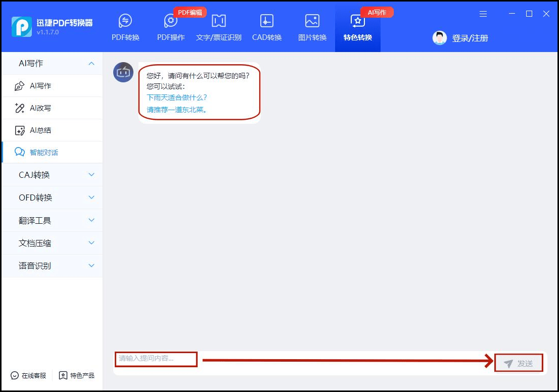Click the 请推荐一道东北菜 suggestion link

[x=177, y=109]
